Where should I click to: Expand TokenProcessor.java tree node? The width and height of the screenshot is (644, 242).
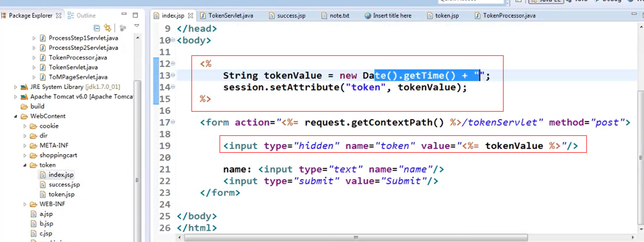34,58
